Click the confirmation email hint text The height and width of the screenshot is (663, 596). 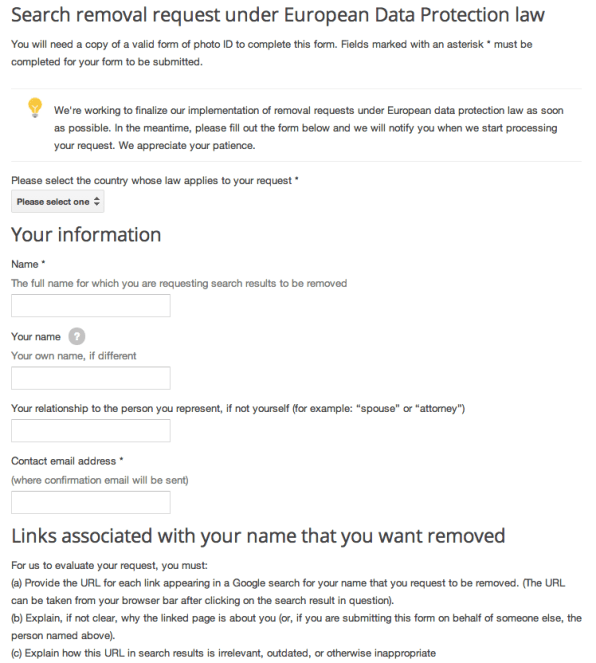pos(100,480)
